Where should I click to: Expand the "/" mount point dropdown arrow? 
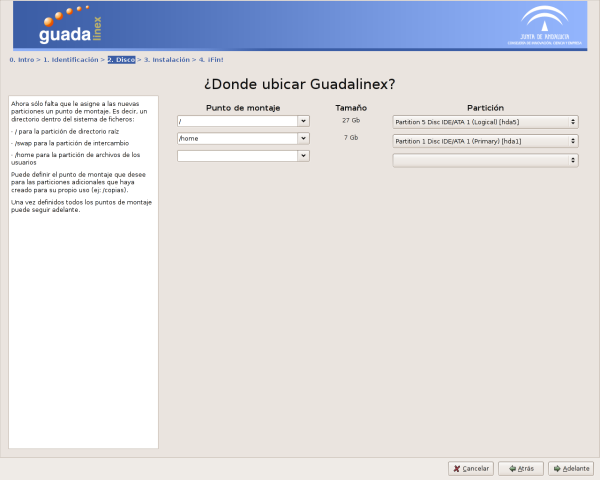coord(304,121)
